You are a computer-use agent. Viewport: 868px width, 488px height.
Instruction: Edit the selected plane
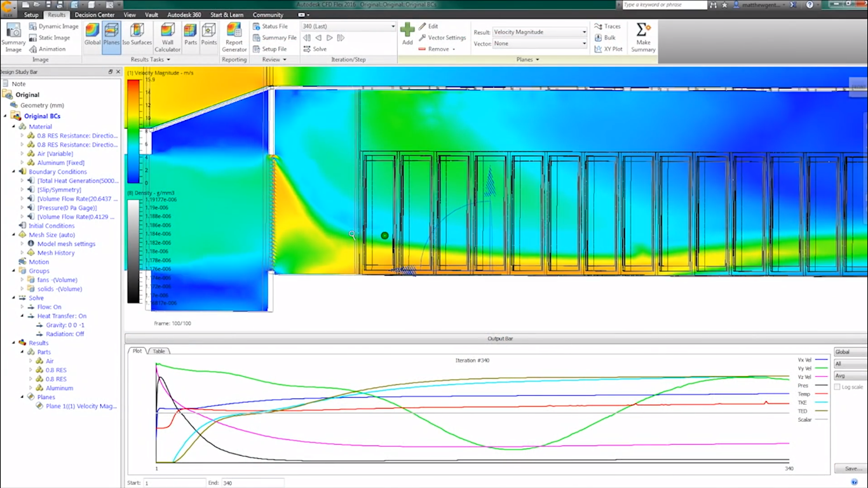click(428, 27)
